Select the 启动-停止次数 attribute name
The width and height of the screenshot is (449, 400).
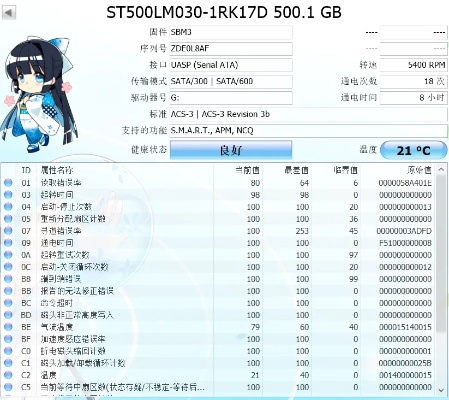click(x=66, y=207)
